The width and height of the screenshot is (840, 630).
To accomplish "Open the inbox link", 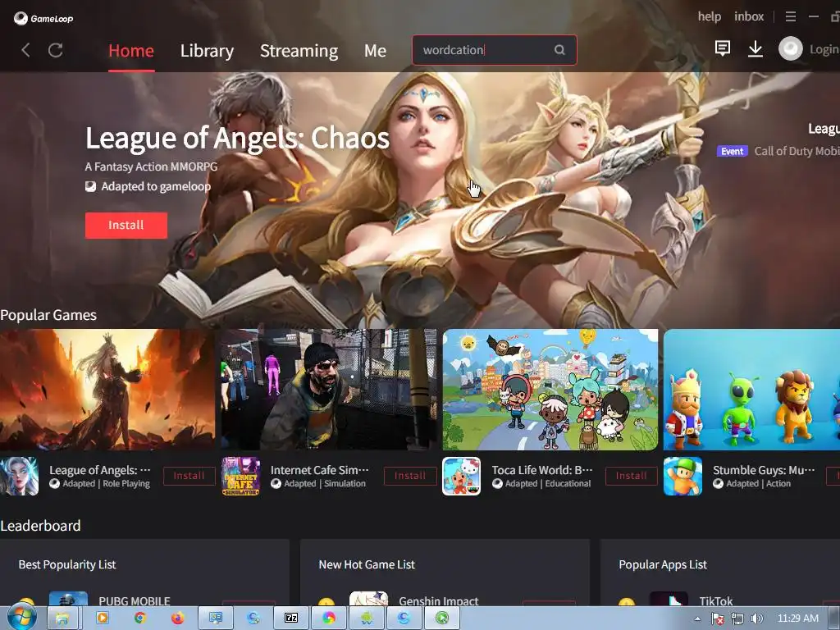I will pos(749,16).
